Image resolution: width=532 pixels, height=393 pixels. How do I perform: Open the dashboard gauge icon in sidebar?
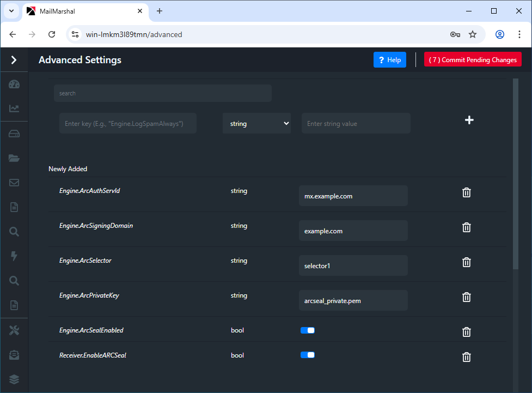(x=14, y=84)
